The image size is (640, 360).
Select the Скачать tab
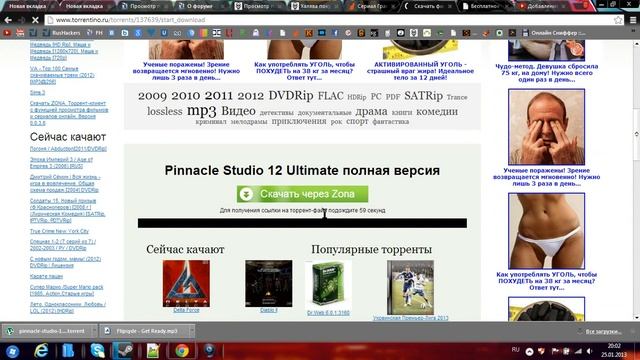[x=427, y=6]
